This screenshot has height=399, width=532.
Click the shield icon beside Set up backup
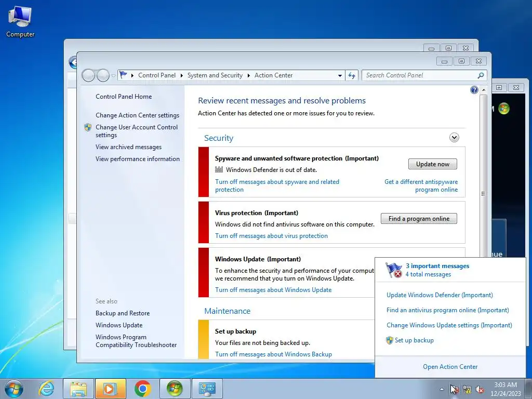click(x=390, y=340)
